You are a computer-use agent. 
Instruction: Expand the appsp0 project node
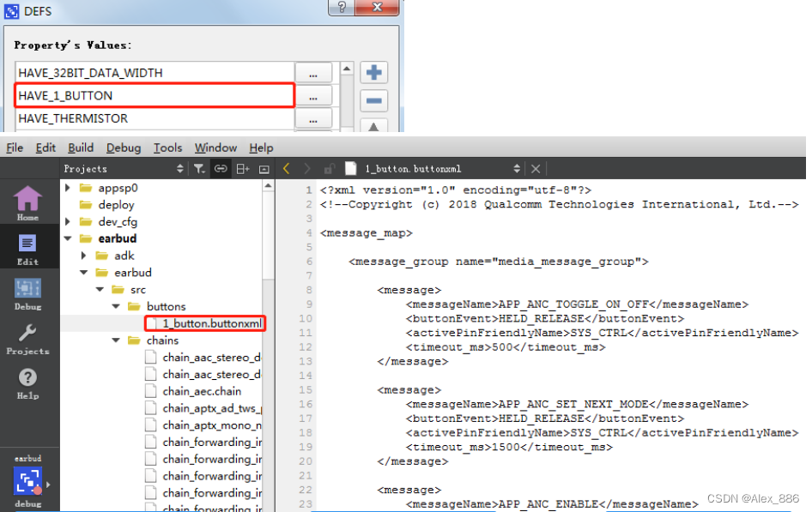[68, 188]
